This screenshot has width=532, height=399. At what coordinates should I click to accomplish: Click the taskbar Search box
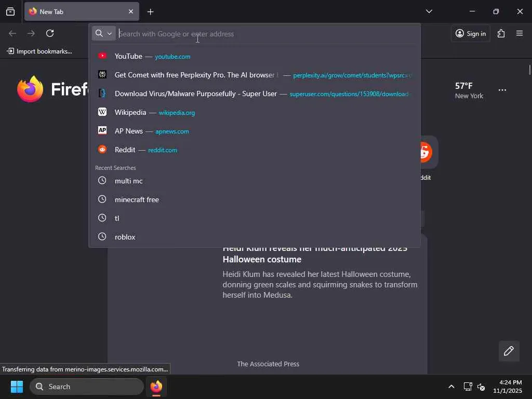click(x=87, y=387)
